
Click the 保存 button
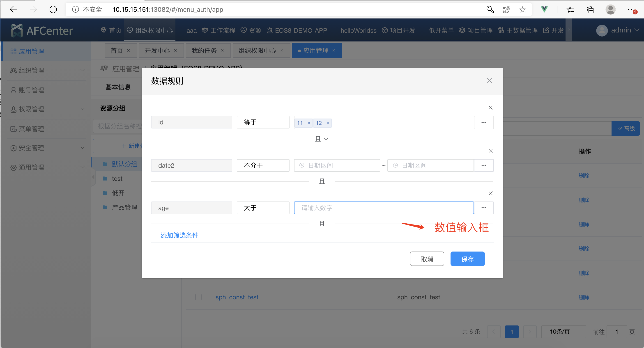[467, 259]
